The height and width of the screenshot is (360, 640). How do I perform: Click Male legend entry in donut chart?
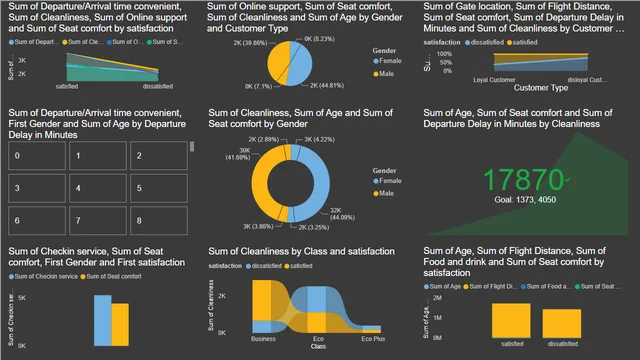pyautogui.click(x=384, y=193)
